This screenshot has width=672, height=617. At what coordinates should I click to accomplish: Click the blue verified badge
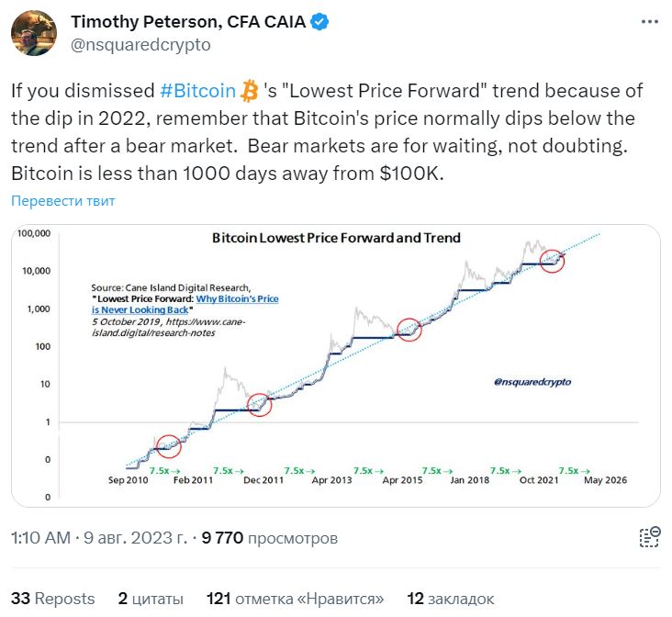point(319,21)
